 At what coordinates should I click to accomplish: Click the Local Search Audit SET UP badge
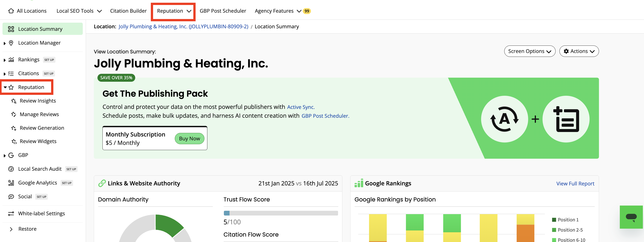click(x=71, y=169)
